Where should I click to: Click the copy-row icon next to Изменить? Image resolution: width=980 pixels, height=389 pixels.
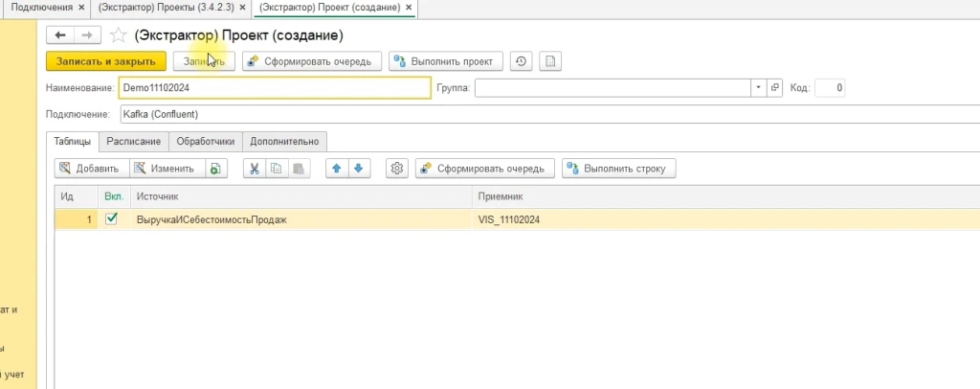coord(215,169)
